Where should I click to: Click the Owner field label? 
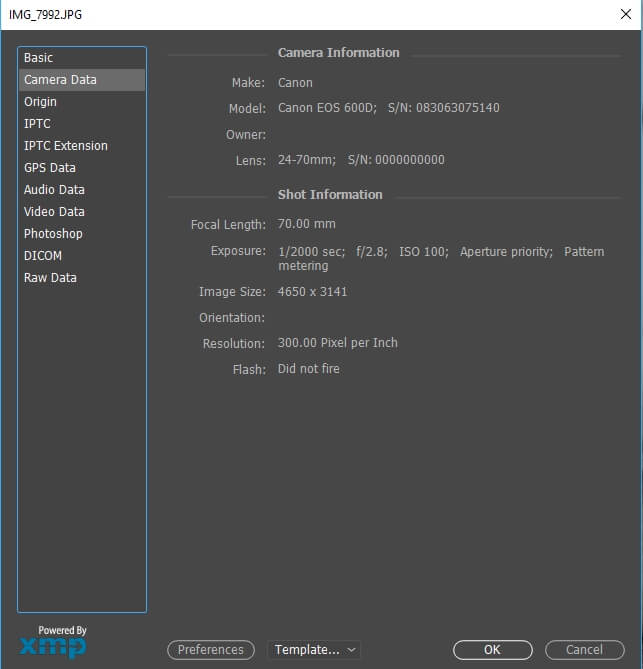(x=246, y=135)
